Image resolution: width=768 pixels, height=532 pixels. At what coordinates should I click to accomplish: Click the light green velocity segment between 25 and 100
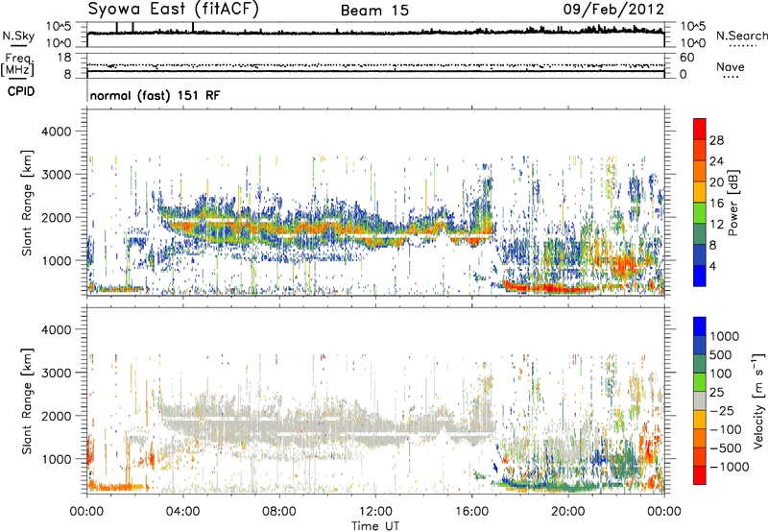[x=700, y=382]
